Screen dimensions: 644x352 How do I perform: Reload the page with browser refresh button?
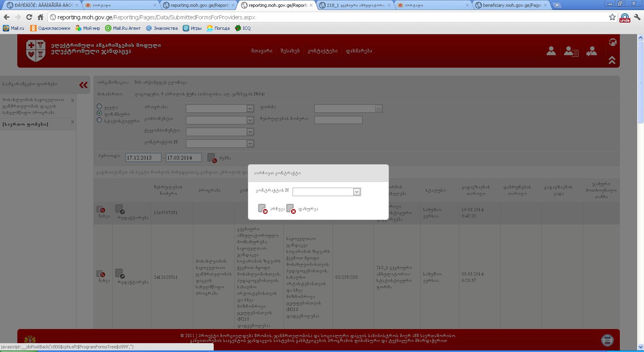click(29, 17)
